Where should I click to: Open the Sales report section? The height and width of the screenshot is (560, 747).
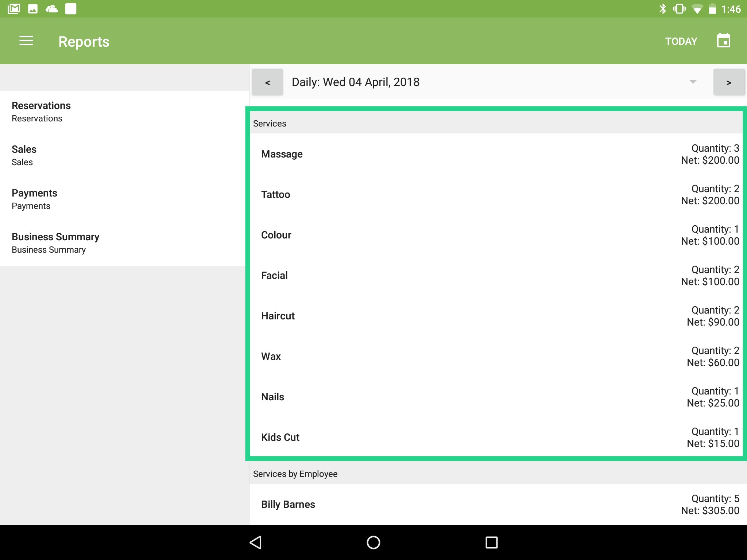(x=24, y=155)
